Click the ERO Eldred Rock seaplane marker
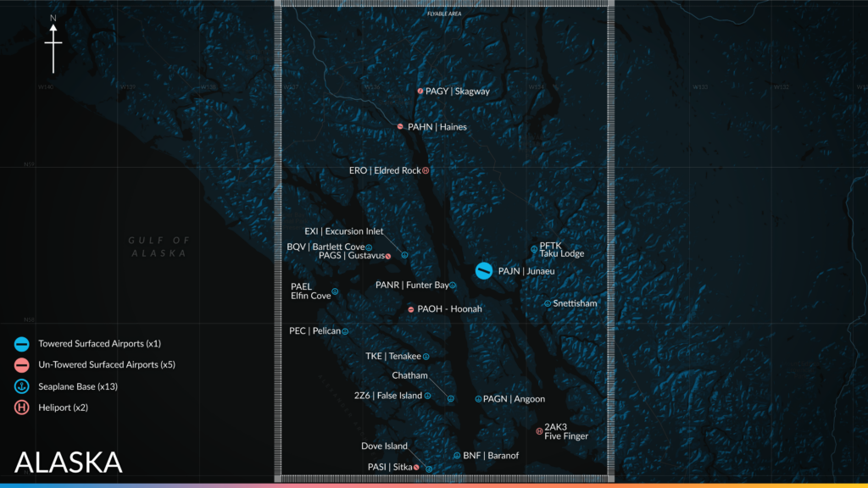The image size is (868, 488). click(425, 169)
